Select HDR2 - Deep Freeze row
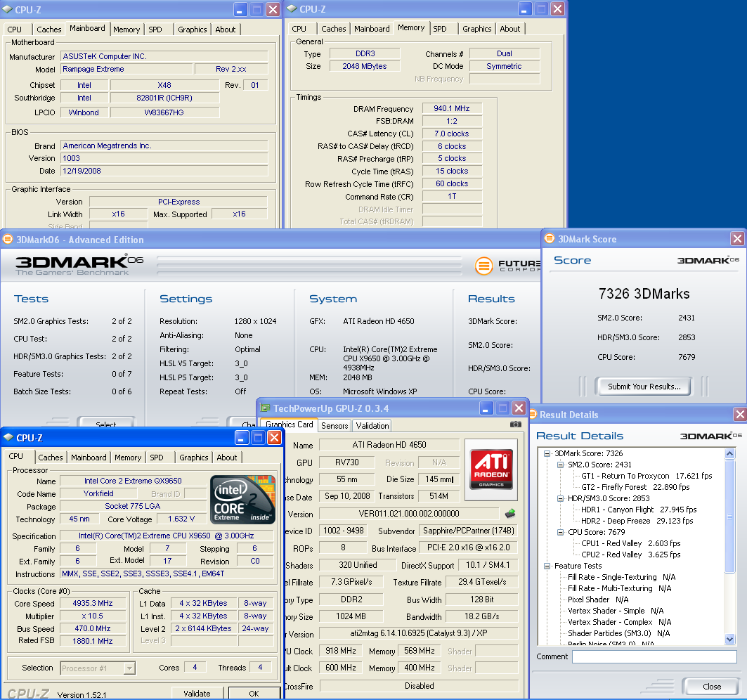 point(637,521)
